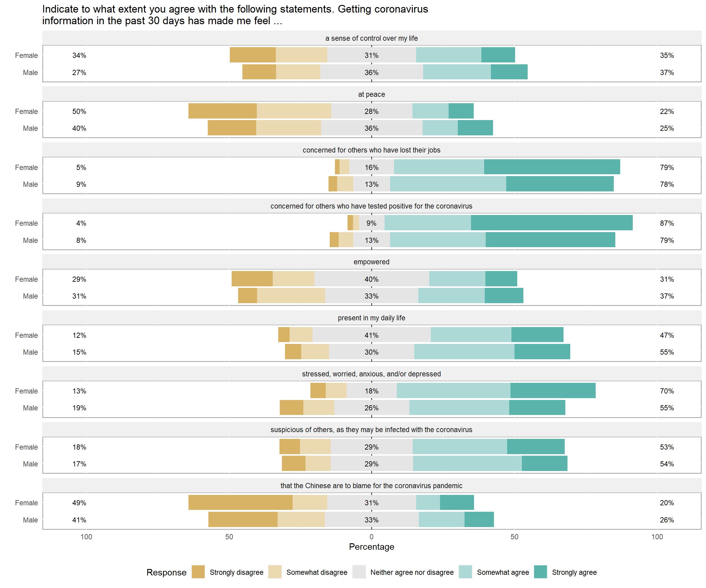Image resolution: width=706 pixels, height=588 pixels.
Task: Click Male somewhat agree bar in suspicious panel
Action: (x=467, y=464)
